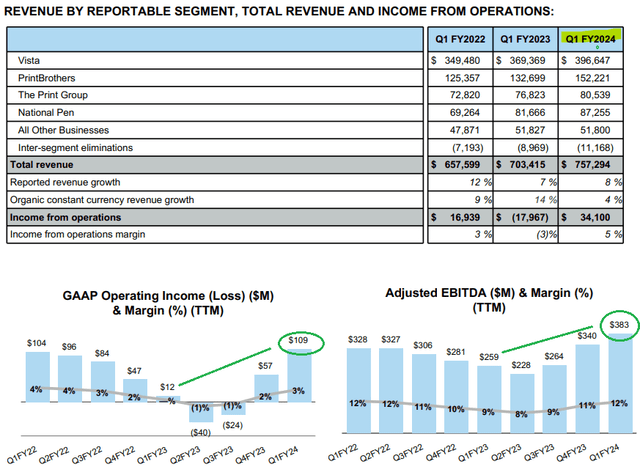Click the $57 bar label
640x467 pixels.
pos(265,366)
